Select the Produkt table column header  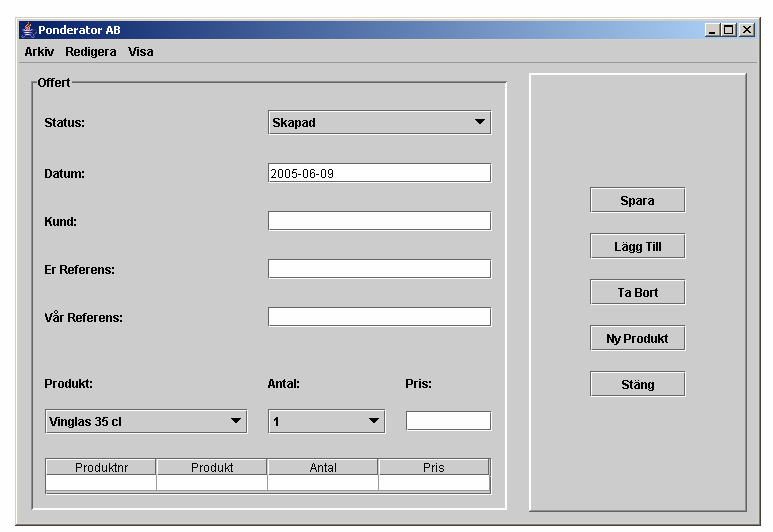point(212,467)
